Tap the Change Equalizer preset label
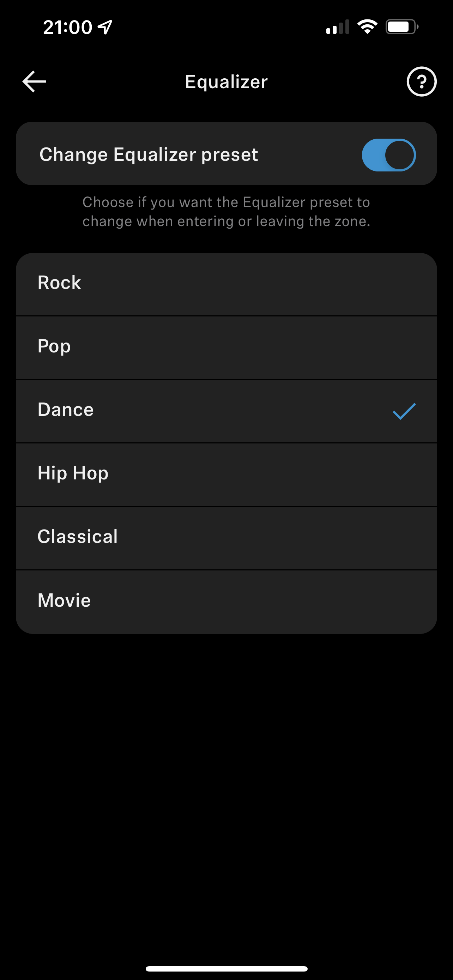The image size is (453, 980). point(149,155)
